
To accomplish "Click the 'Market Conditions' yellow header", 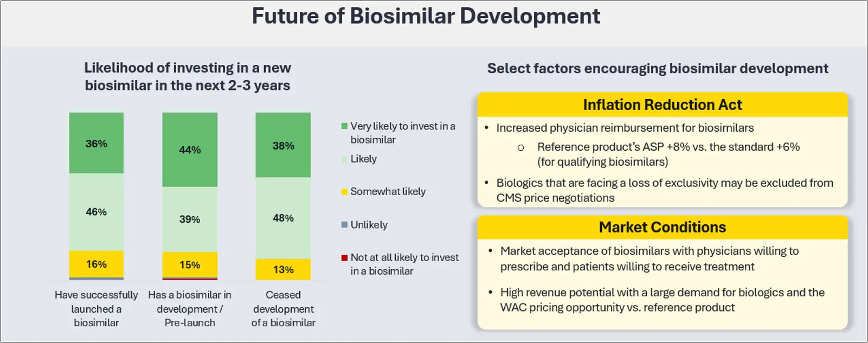I will [x=662, y=227].
